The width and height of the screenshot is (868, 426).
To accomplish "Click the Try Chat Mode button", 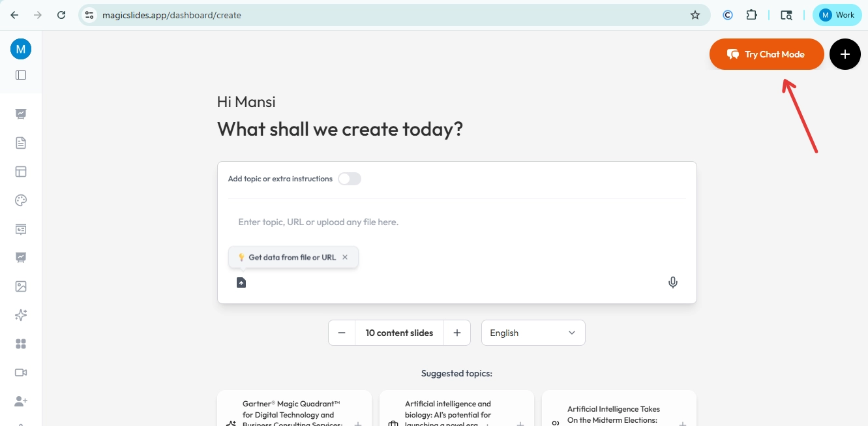I will [x=766, y=54].
